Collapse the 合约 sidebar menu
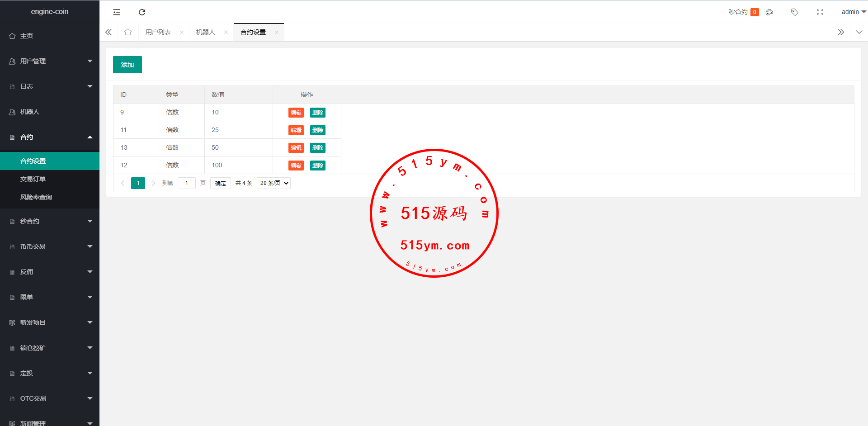This screenshot has width=868, height=426. pos(50,137)
